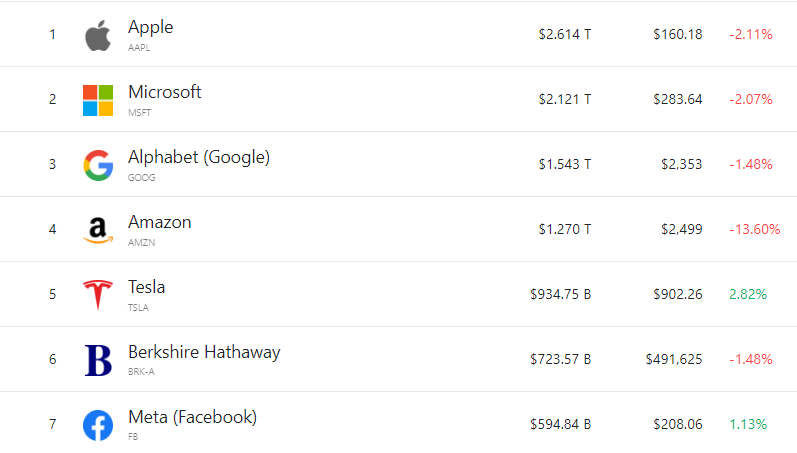Open the Meta (Facebook) name link
Screen dimensions: 797x453
192,417
